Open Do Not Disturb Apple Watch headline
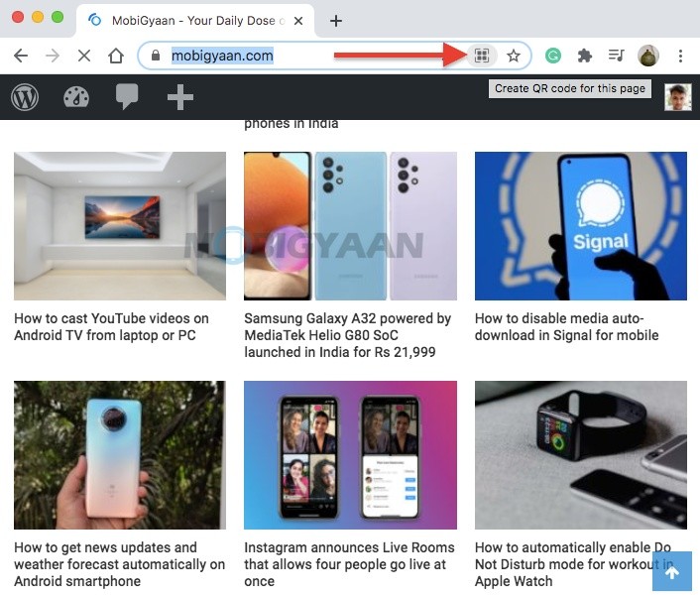Viewport: 700px width, 595px height. point(574,564)
